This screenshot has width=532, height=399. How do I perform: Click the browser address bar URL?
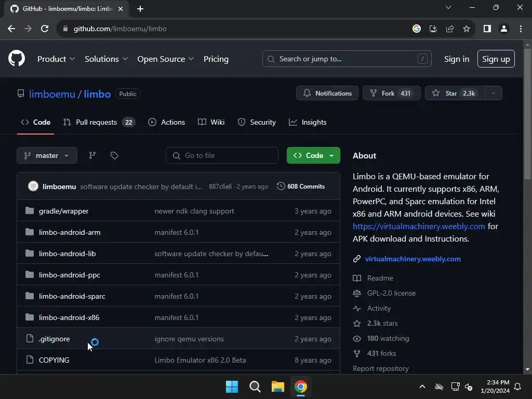(x=120, y=29)
